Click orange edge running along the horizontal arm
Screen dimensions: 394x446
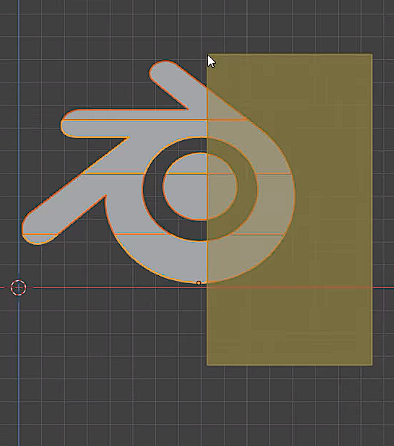click(x=133, y=120)
